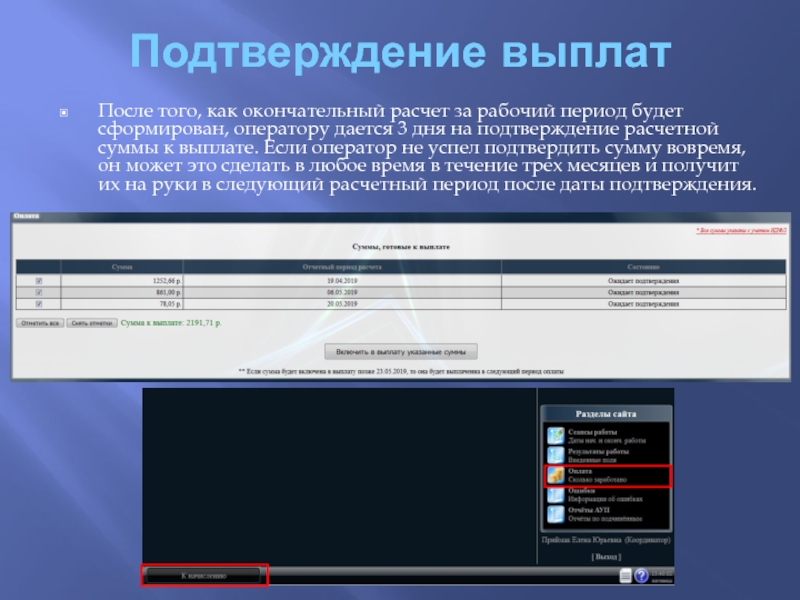Click the green Сумма к выплате: 2191,71 р. text
Viewport: 800px width, 600px height.
coord(171,323)
